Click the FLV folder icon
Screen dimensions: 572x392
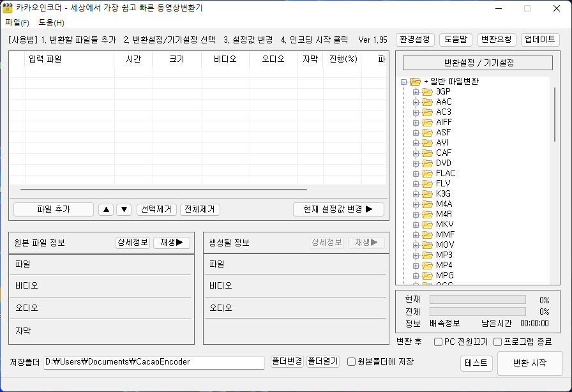click(x=428, y=184)
